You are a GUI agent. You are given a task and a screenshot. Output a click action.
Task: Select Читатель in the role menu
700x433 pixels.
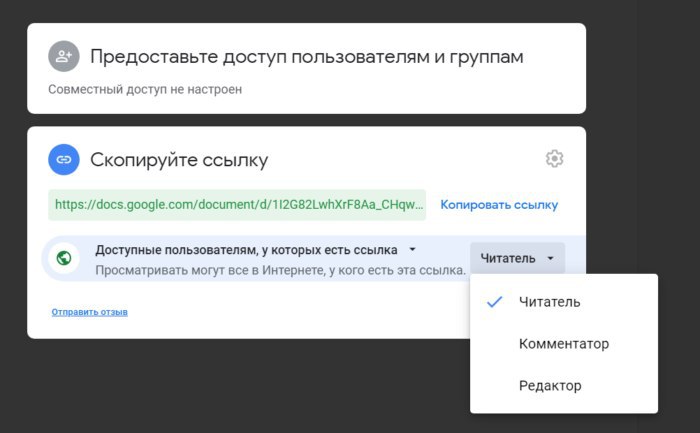(x=549, y=302)
